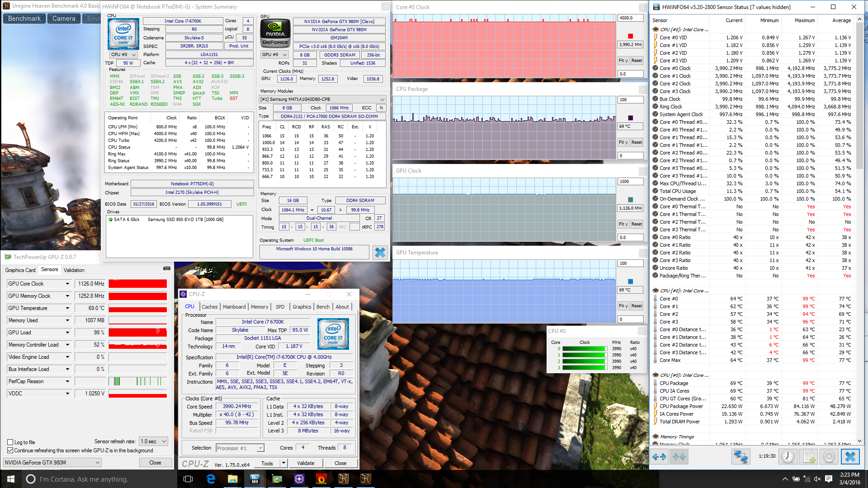The image size is (868, 488).
Task: Open the Windows Start menu
Action: point(11,479)
